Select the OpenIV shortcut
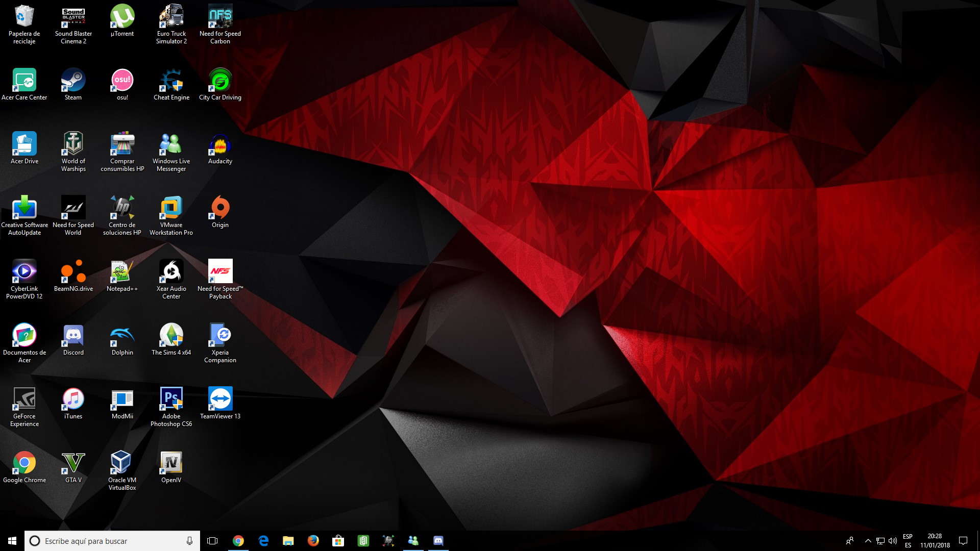This screenshot has height=551, width=980. (171, 467)
